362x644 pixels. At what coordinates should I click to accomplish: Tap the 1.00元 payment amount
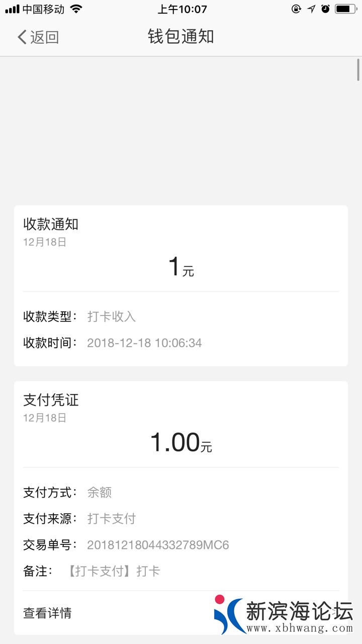181,443
